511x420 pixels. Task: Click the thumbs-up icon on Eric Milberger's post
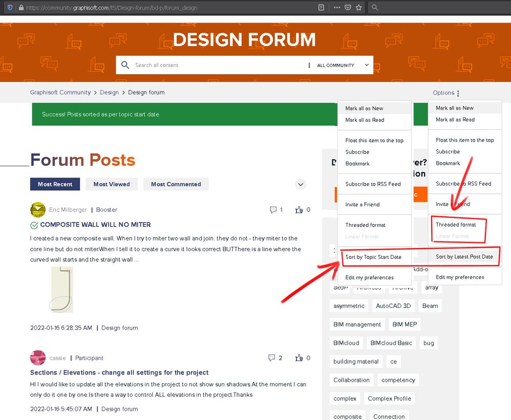(x=299, y=210)
